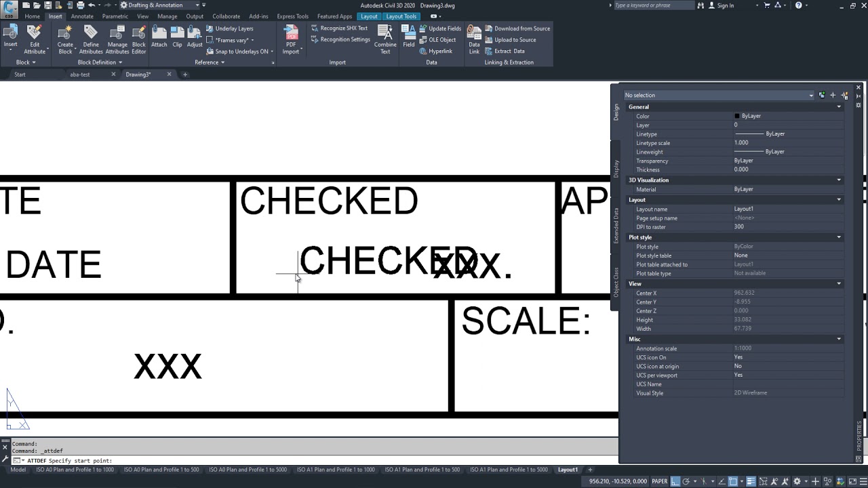The height and width of the screenshot is (488, 868).
Task: Select the Design tab on Properties palette
Action: (616, 112)
